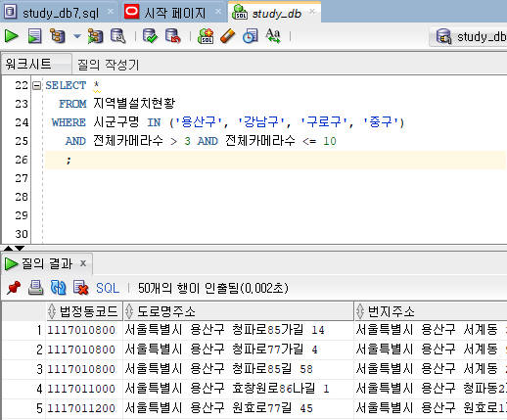Place cursor on line 26 semicolon
507x420 pixels.
point(69,161)
